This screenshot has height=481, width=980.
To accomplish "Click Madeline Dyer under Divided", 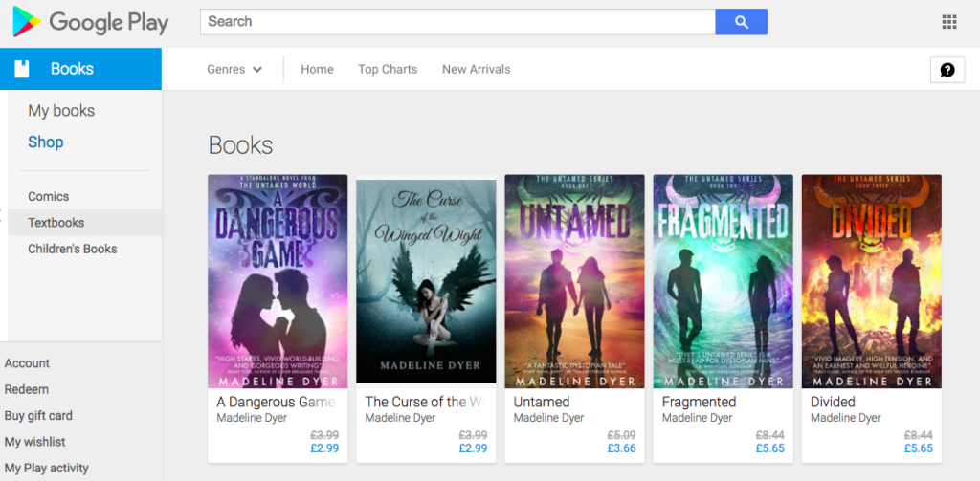I will click(x=846, y=418).
